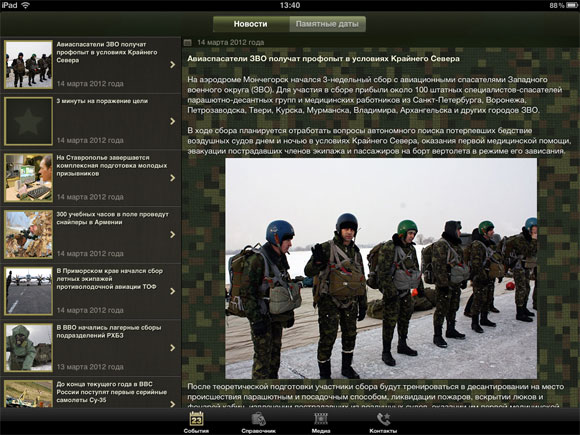Open star placeholder thumbnail for 3 минуты
Image resolution: width=580 pixels, height=435 pixels.
pyautogui.click(x=28, y=121)
